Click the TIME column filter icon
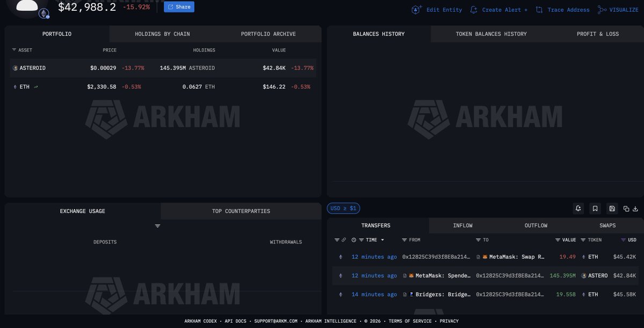 pos(362,240)
